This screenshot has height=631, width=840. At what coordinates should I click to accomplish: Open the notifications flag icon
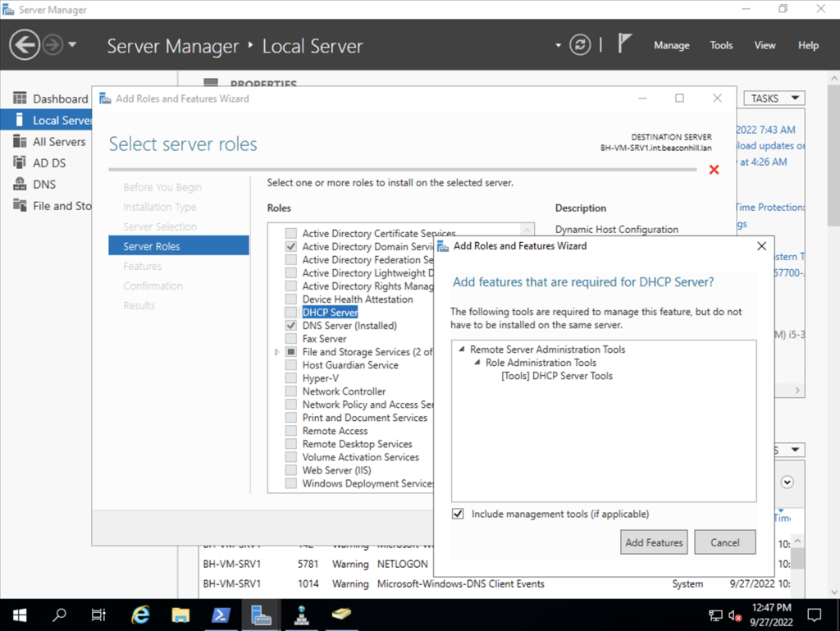[x=624, y=43]
